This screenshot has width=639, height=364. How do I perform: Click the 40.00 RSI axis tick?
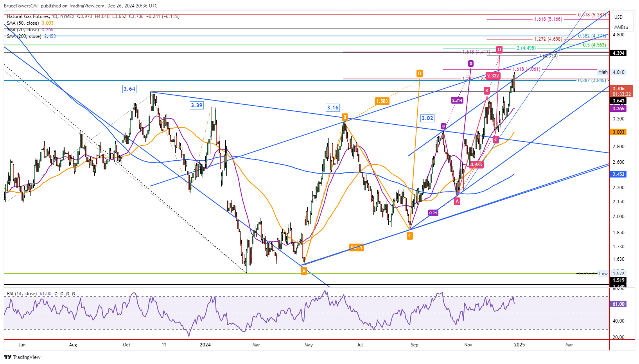point(618,321)
